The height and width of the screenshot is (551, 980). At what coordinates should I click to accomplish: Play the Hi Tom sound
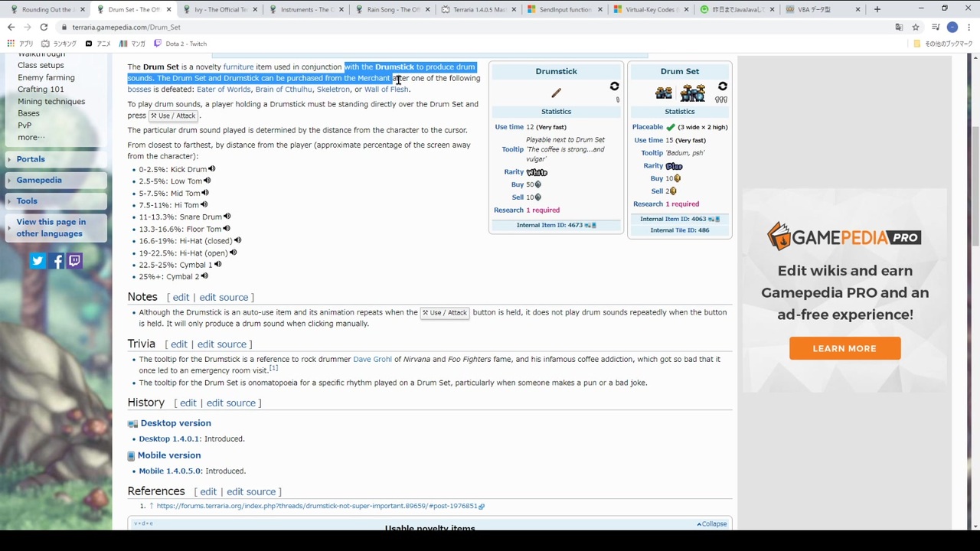pos(204,205)
